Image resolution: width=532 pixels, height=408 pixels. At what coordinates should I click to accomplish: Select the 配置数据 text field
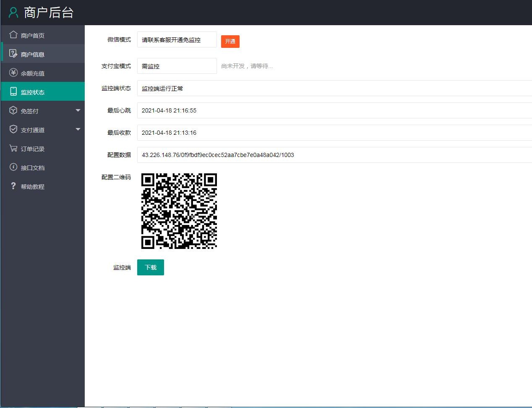click(294, 155)
